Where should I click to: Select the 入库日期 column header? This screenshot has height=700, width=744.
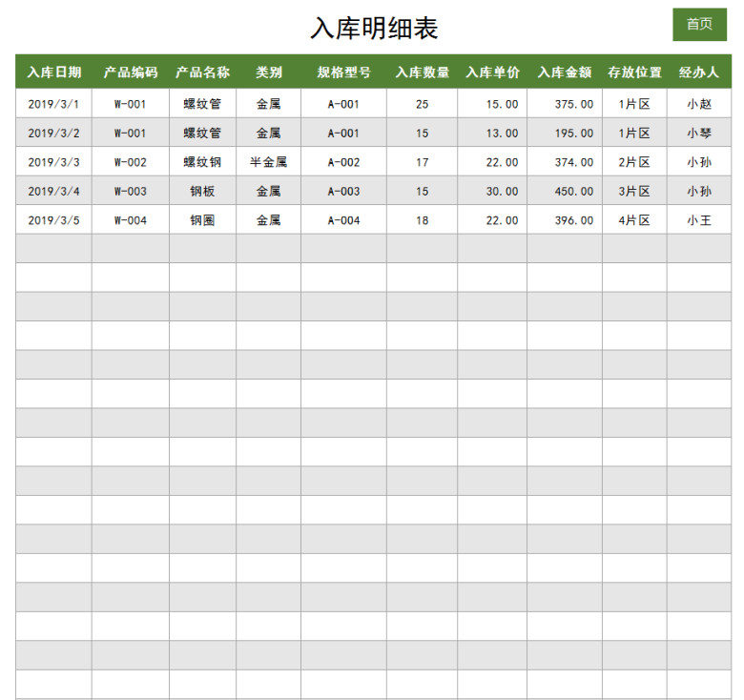53,72
